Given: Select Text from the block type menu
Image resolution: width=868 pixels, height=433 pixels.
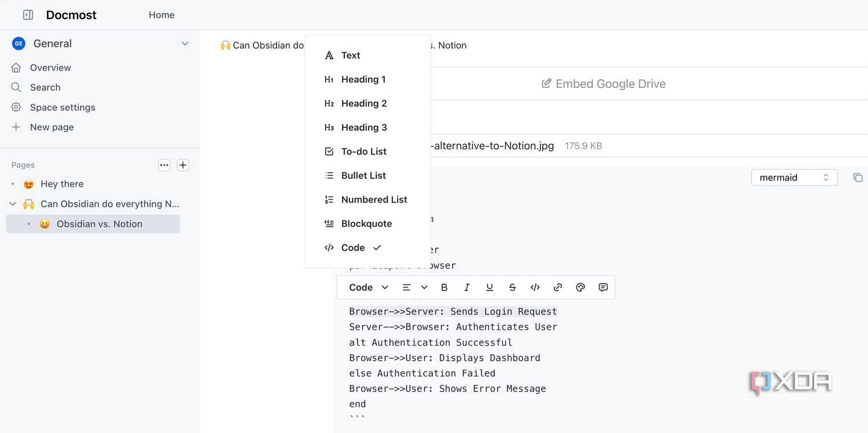Looking at the screenshot, I should (367, 56).
